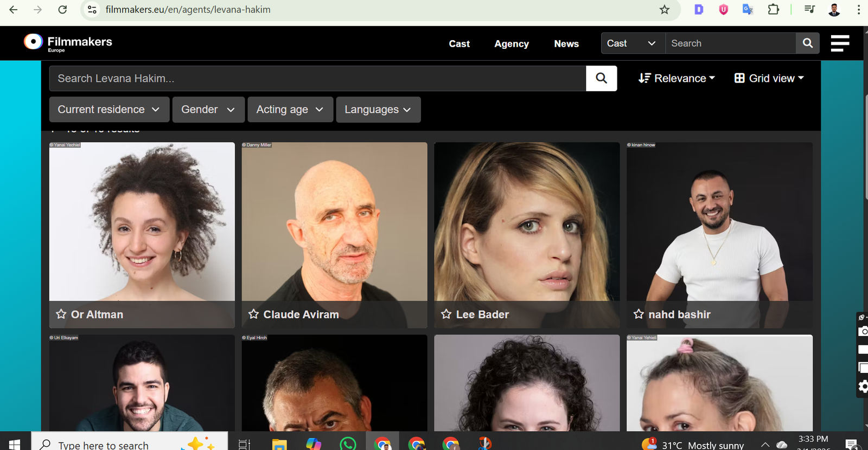Open Chrome three-dot menu

859,9
